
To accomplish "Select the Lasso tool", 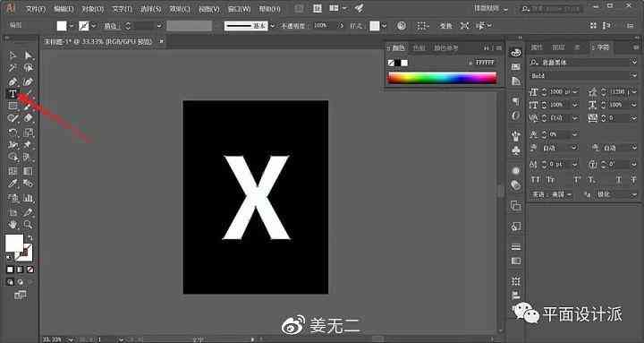I will click(x=28, y=68).
